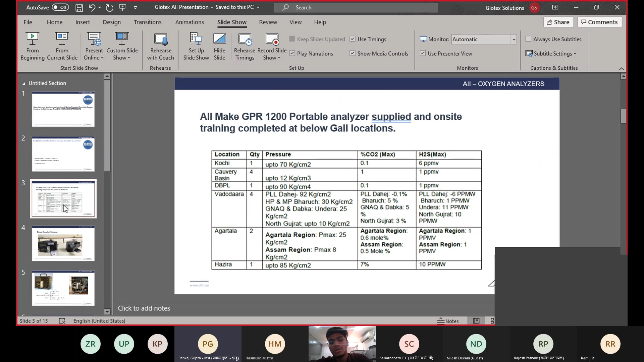Click Rehearse with Coach
This screenshot has width=644, height=362.
[161, 46]
